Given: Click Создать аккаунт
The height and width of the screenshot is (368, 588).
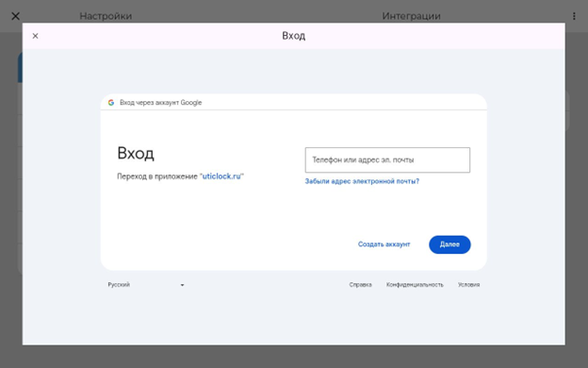Looking at the screenshot, I should (x=384, y=244).
